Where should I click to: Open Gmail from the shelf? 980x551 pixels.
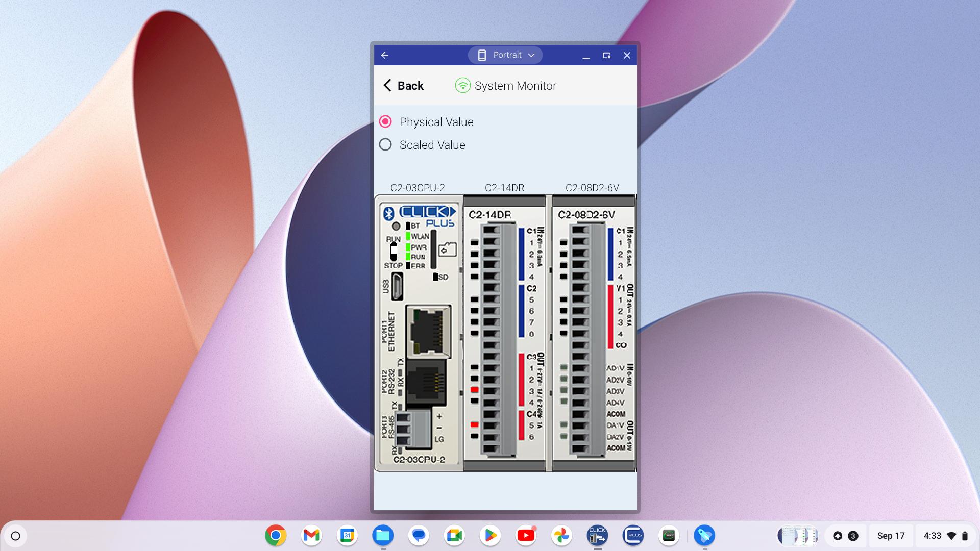tap(311, 536)
